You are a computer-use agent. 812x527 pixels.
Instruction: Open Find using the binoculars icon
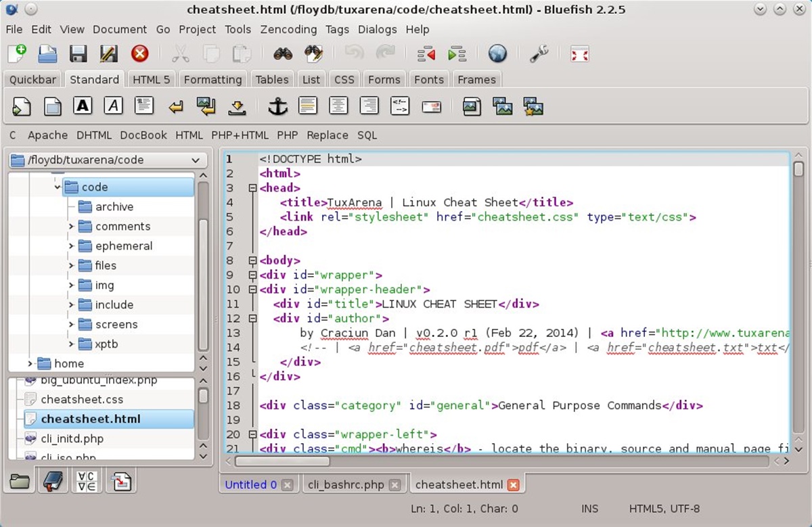pyautogui.click(x=282, y=53)
